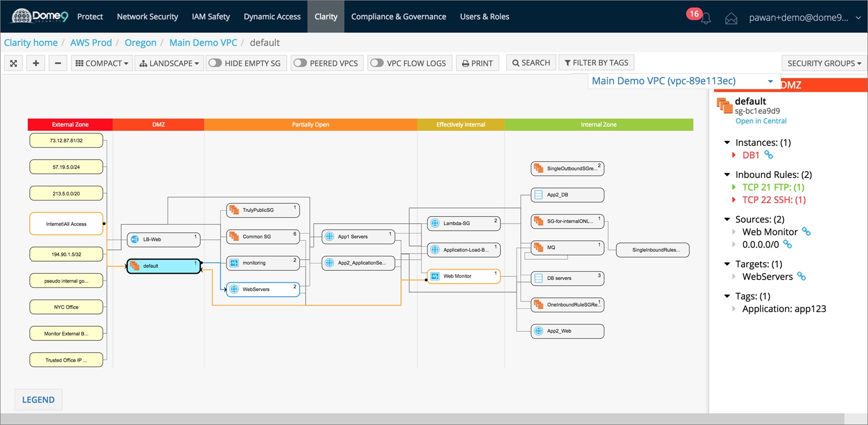Go to Clarity home breadcrumb
The width and height of the screenshot is (868, 425).
31,42
